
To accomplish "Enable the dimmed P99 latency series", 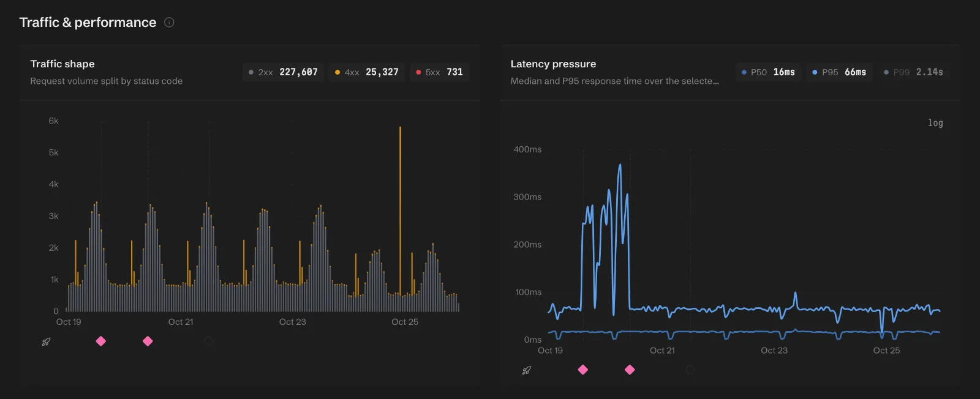I will [x=913, y=72].
